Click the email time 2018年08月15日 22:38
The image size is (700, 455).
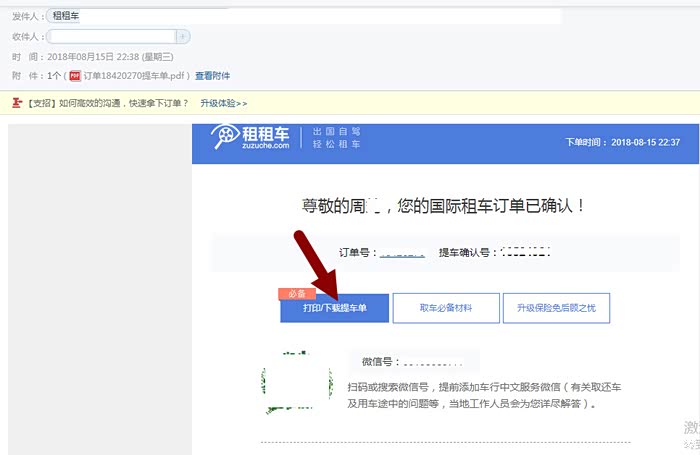tap(110, 57)
